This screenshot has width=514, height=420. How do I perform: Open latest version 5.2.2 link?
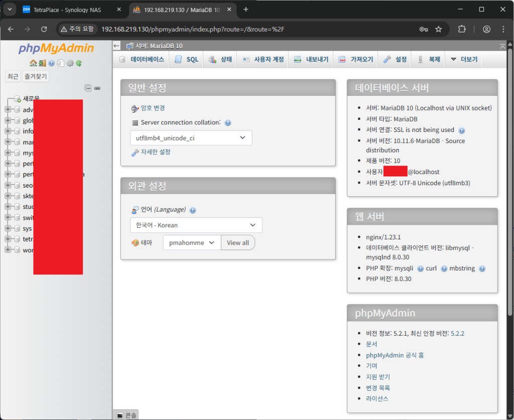point(457,334)
